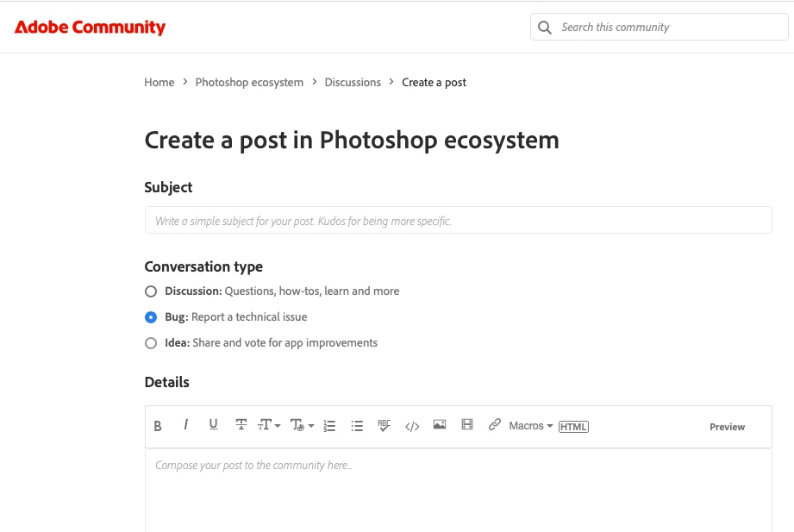Focus the Search this community box
Image resolution: width=794 pixels, height=532 pixels.
coord(660,27)
